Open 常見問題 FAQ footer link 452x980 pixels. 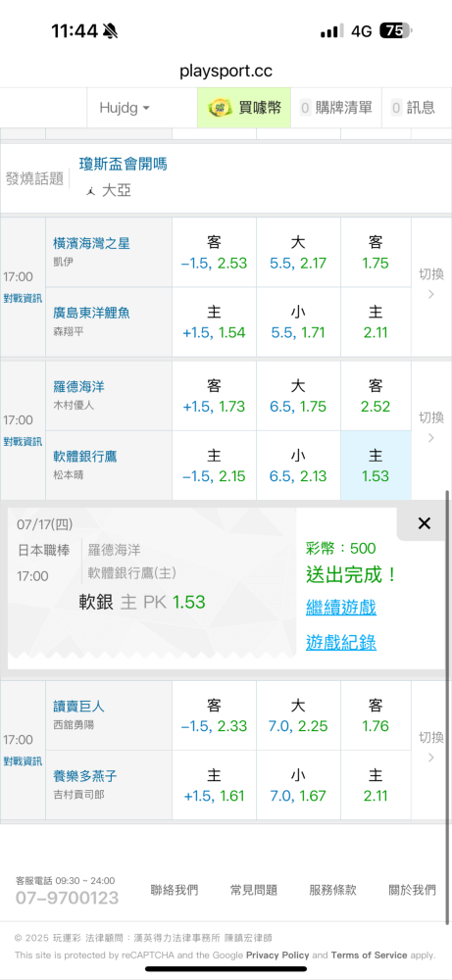(254, 890)
